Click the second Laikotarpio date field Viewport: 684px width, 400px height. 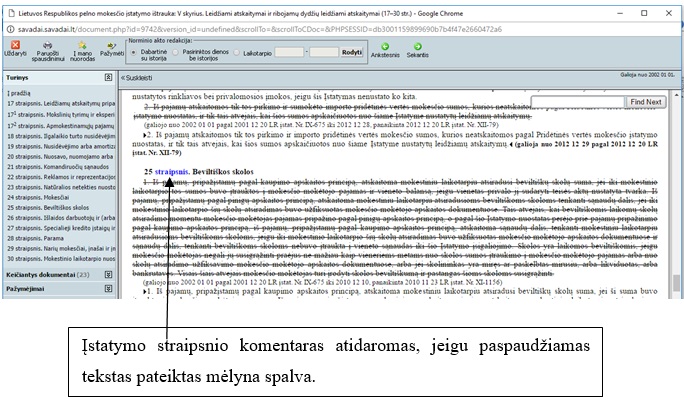coord(324,52)
